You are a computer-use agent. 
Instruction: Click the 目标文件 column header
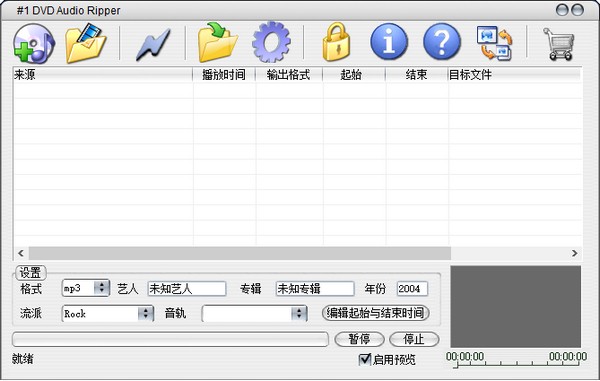515,75
